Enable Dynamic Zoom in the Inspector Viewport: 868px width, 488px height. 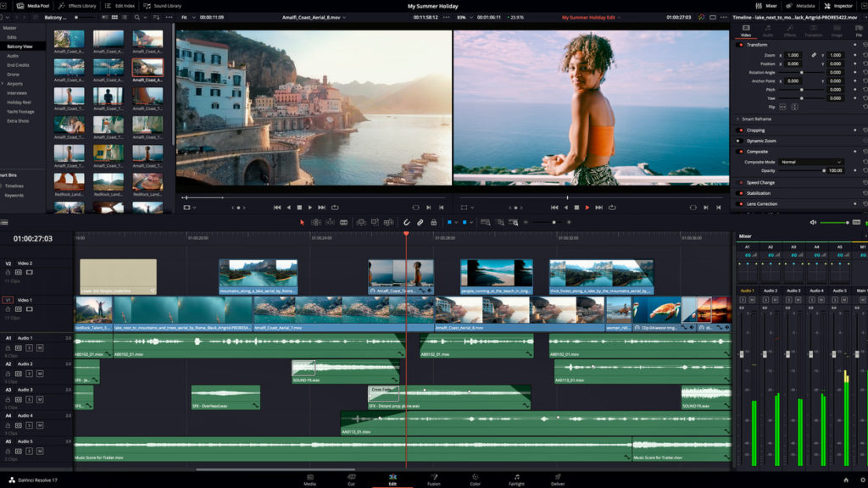pyautogui.click(x=741, y=141)
